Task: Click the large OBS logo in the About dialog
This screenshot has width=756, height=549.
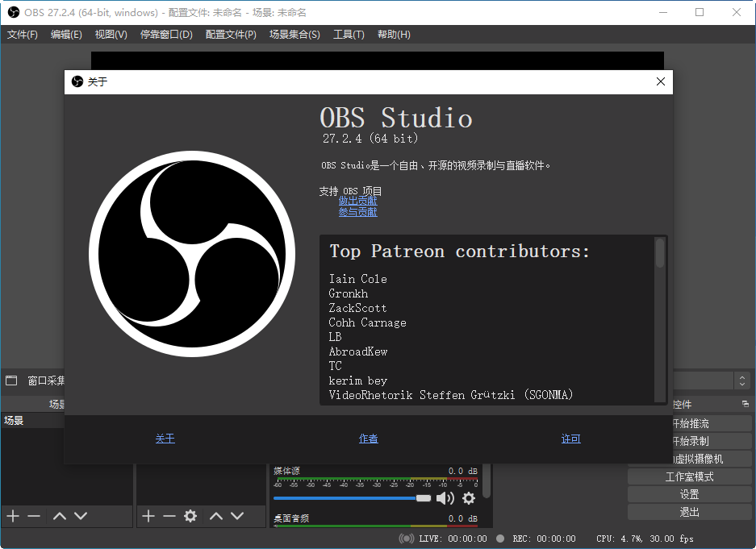Action: [192, 254]
